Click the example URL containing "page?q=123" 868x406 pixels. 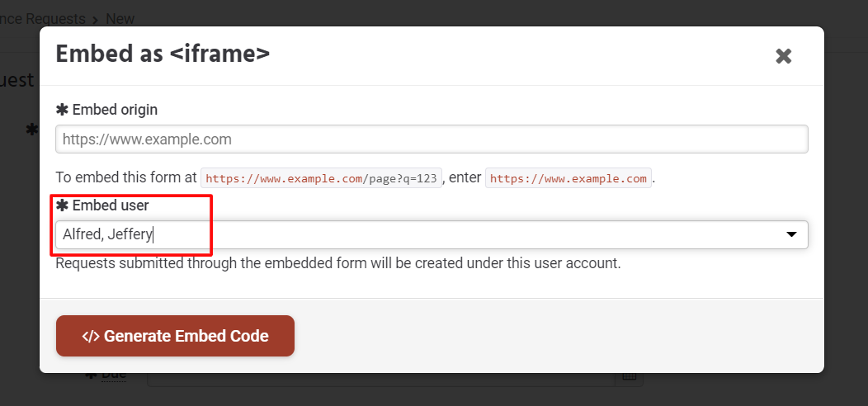pyautogui.click(x=323, y=178)
